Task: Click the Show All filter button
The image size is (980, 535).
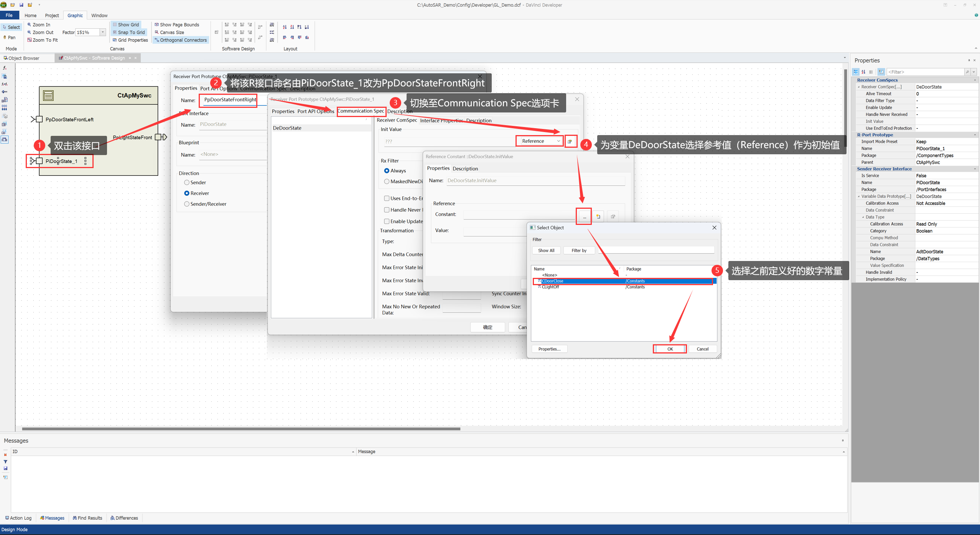Action: (546, 251)
